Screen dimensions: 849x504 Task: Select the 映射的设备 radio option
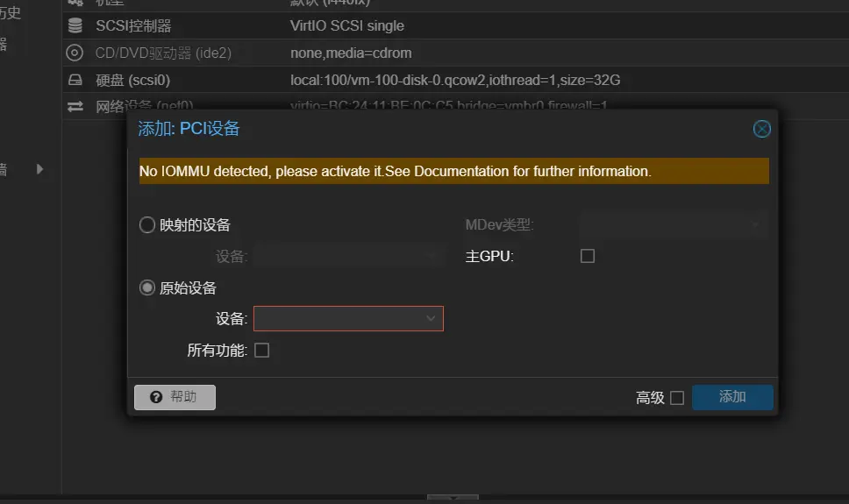(147, 225)
